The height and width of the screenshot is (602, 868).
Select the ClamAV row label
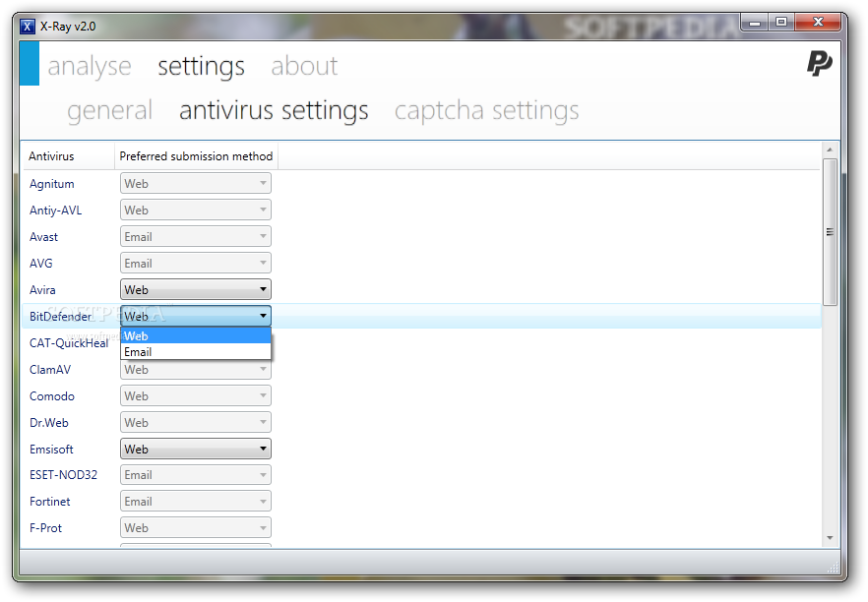pos(50,370)
